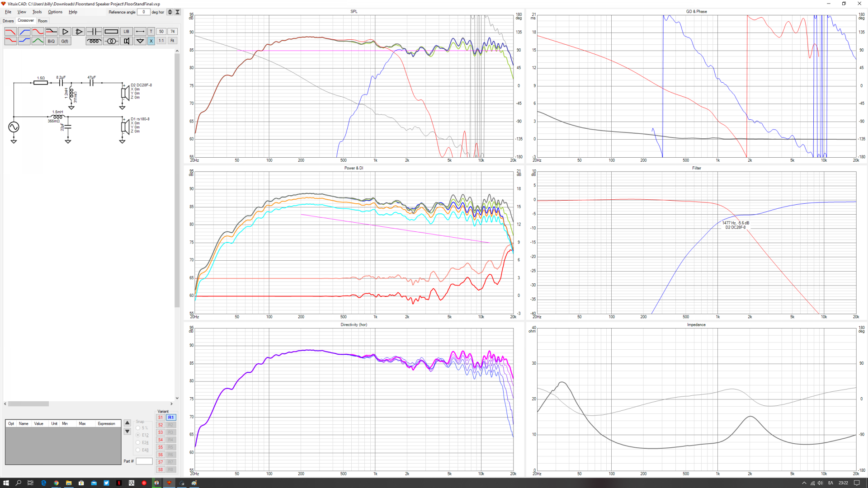Viewport: 868px width, 488px height.
Task: Select variant S7
Action: pos(160,462)
